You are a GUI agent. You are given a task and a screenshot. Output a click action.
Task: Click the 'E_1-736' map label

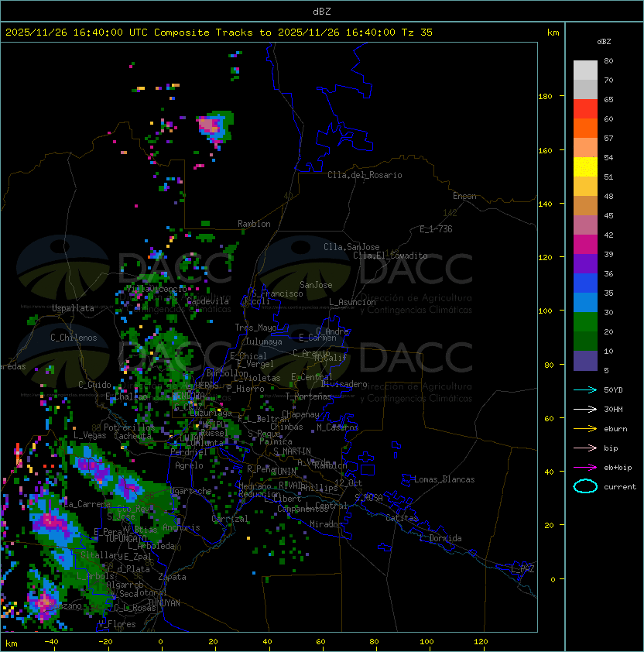click(x=436, y=229)
